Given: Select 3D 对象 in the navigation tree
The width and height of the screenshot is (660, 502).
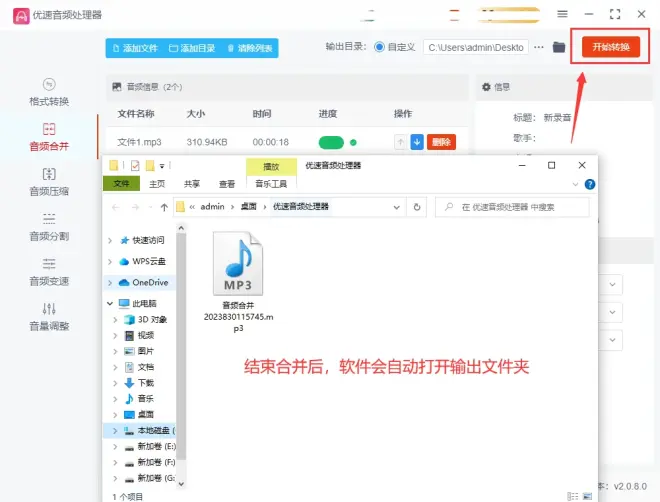Looking at the screenshot, I should pos(146,320).
